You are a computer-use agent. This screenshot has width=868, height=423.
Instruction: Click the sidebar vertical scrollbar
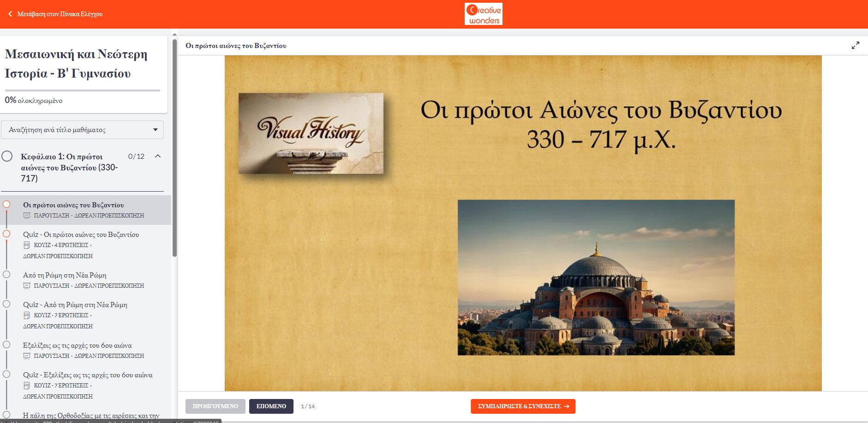click(x=174, y=148)
